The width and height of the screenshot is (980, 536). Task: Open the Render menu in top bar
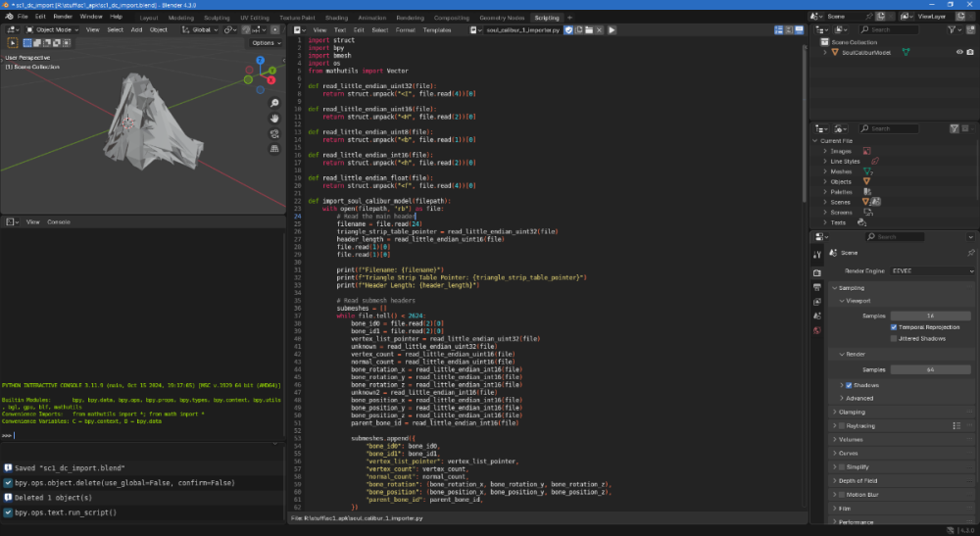click(65, 17)
